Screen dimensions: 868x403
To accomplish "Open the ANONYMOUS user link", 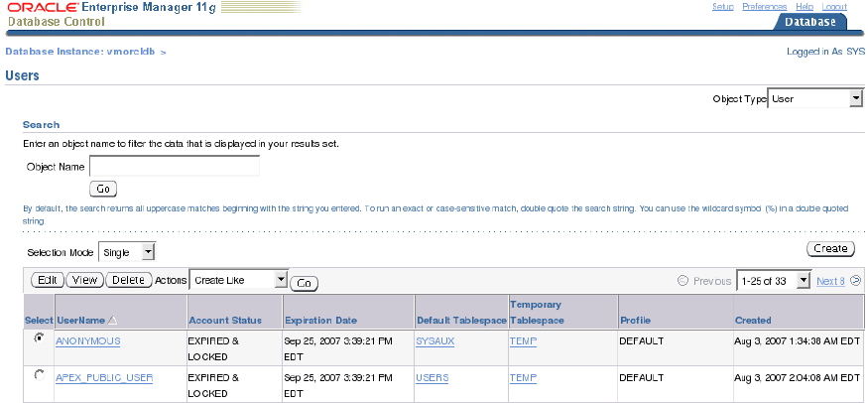I will (88, 341).
